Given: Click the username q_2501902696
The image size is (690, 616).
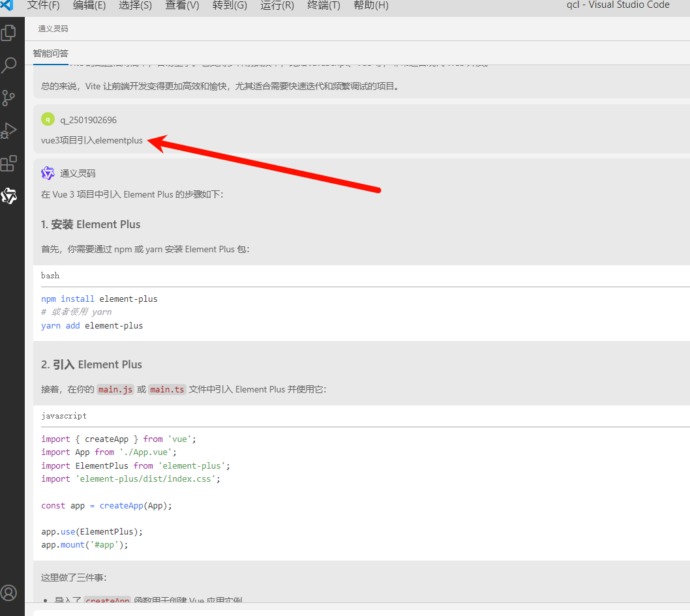Looking at the screenshot, I should [x=89, y=120].
